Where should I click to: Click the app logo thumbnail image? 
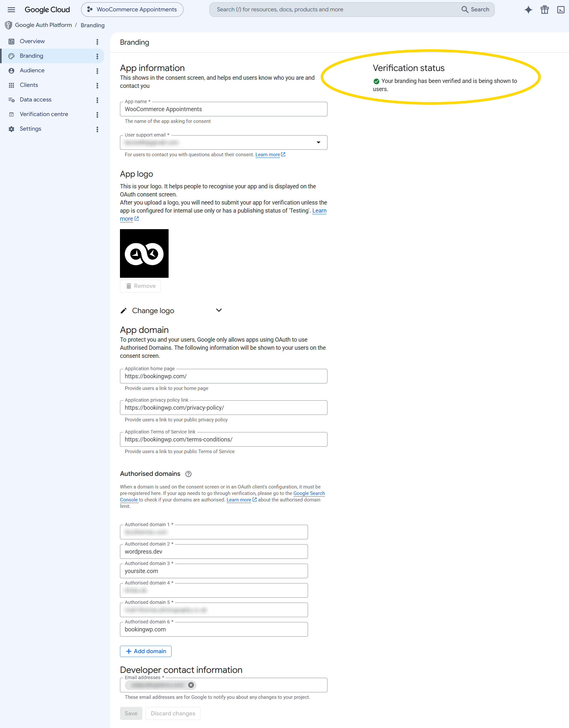pos(144,253)
